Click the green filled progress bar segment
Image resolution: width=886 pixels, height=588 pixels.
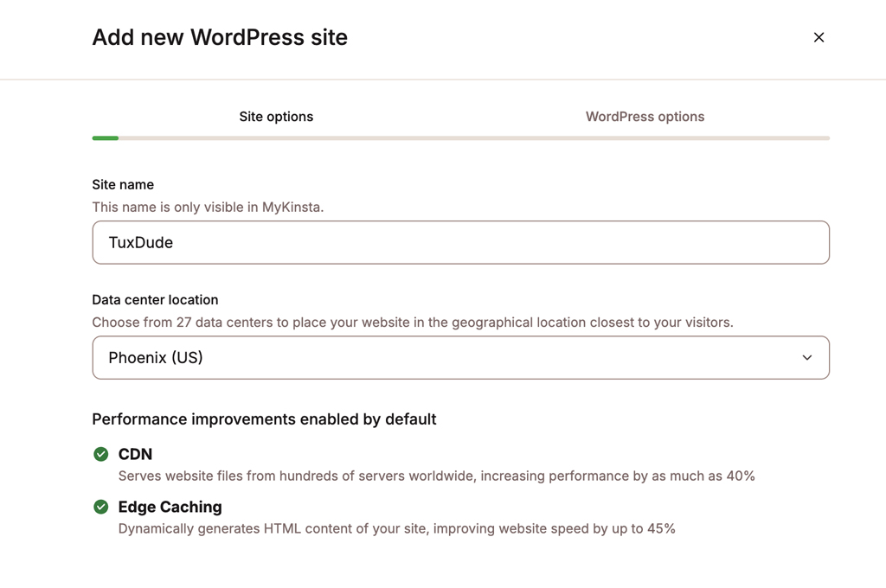pyautogui.click(x=106, y=138)
